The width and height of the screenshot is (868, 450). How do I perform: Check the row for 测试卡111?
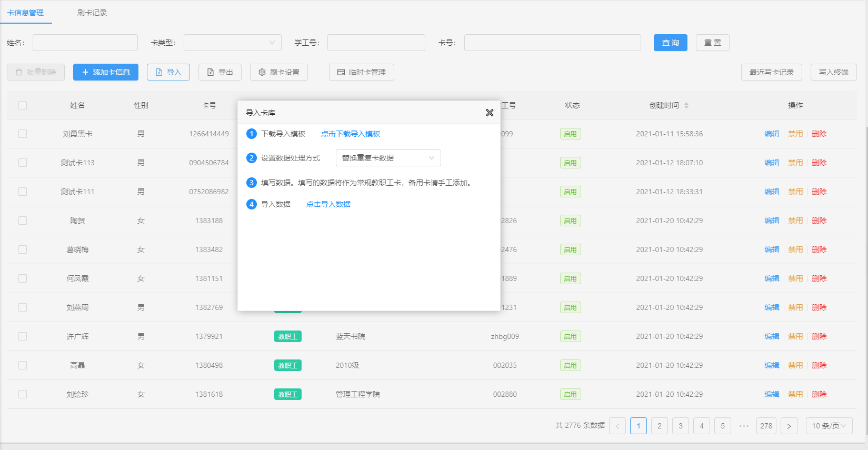(x=23, y=192)
